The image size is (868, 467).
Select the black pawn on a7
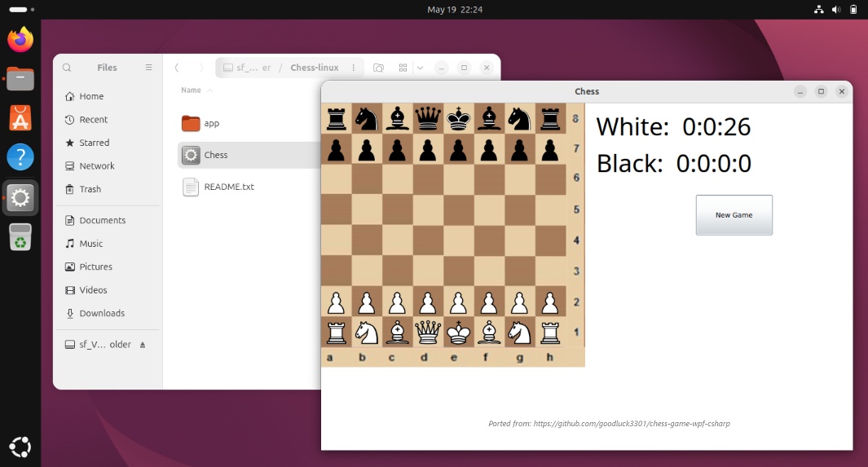336,149
